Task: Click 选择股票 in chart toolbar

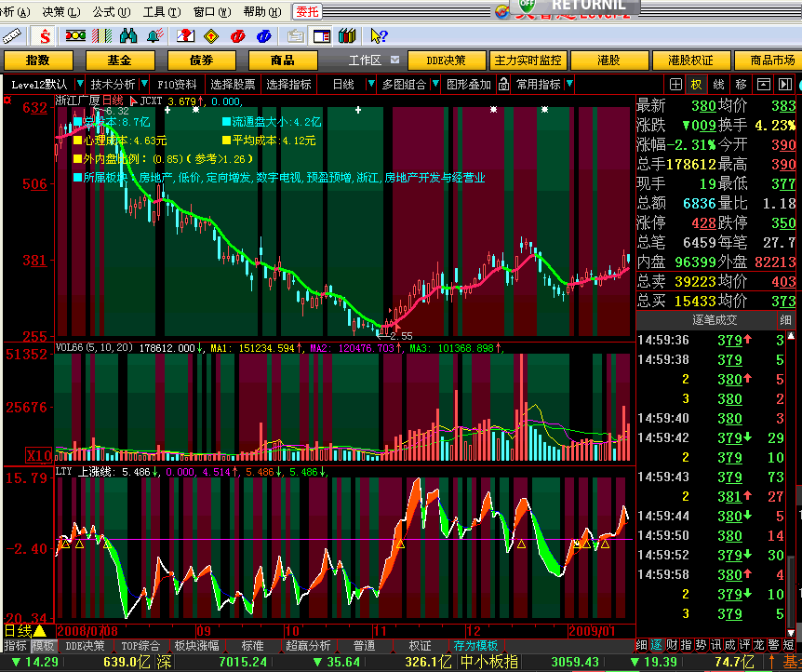Action: point(233,84)
